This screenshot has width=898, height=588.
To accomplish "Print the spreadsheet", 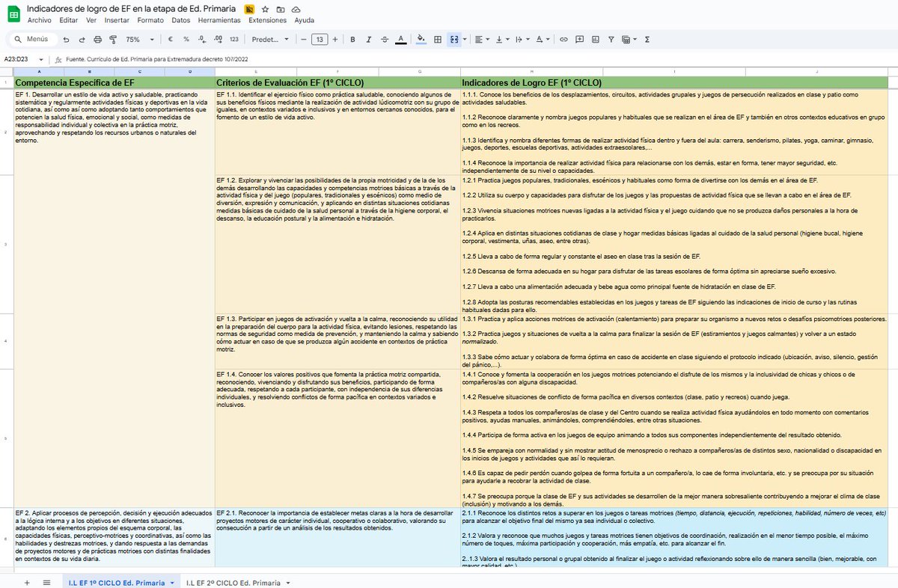I will [97, 39].
